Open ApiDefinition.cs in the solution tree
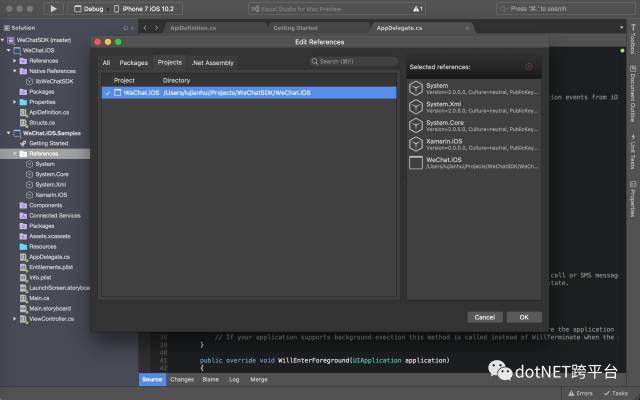The image size is (640, 400). [49, 112]
